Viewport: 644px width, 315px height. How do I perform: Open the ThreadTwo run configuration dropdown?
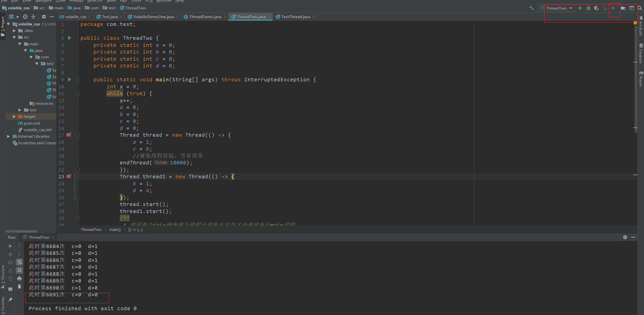tap(559, 8)
